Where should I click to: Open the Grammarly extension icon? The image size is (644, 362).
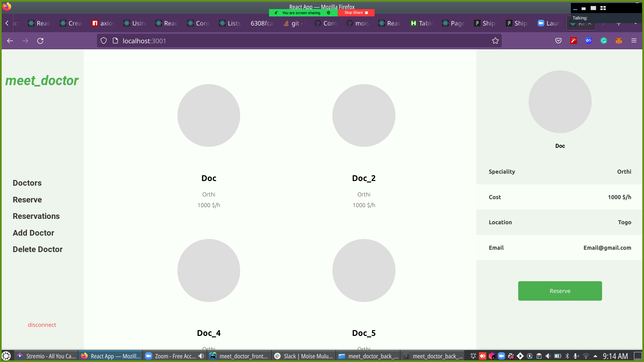click(x=603, y=41)
